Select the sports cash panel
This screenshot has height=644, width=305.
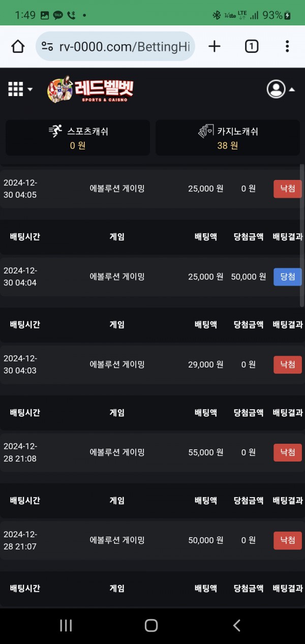click(78, 138)
